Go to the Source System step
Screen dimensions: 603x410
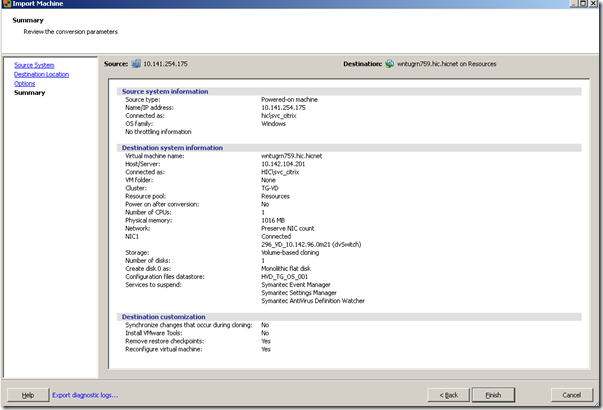(34, 65)
